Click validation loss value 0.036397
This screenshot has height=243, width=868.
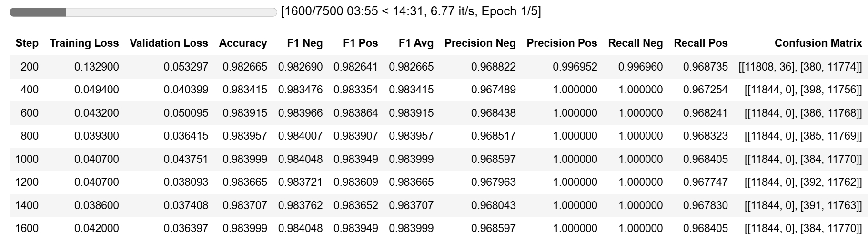tap(186, 228)
